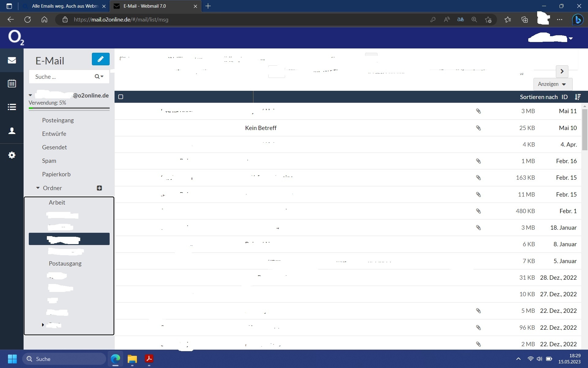Open the Arbeit folder
Image resolution: width=588 pixels, height=368 pixels.
(x=57, y=202)
